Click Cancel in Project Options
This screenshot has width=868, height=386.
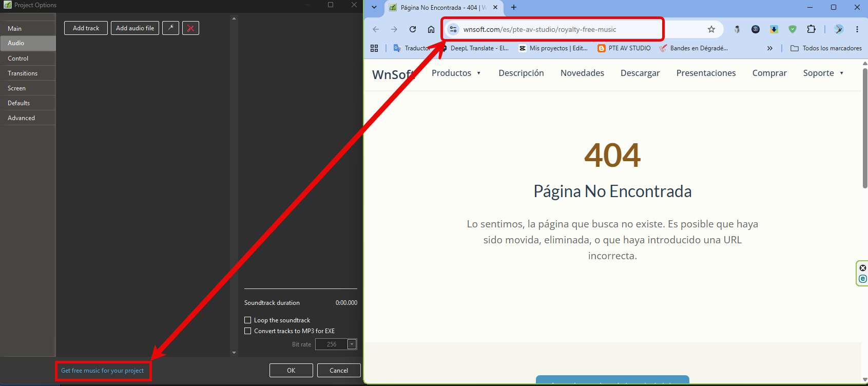339,371
